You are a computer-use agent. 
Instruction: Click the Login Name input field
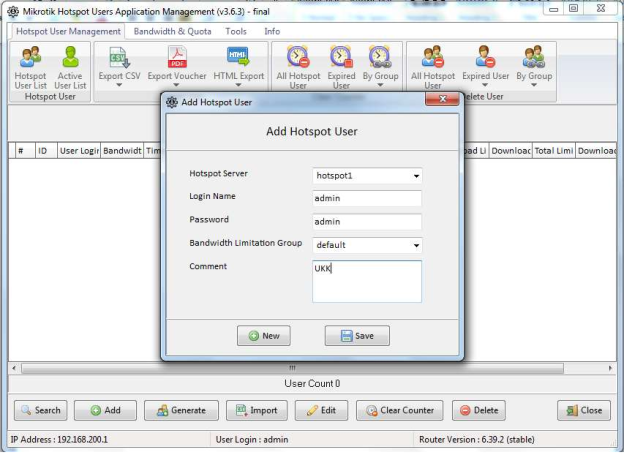(367, 198)
